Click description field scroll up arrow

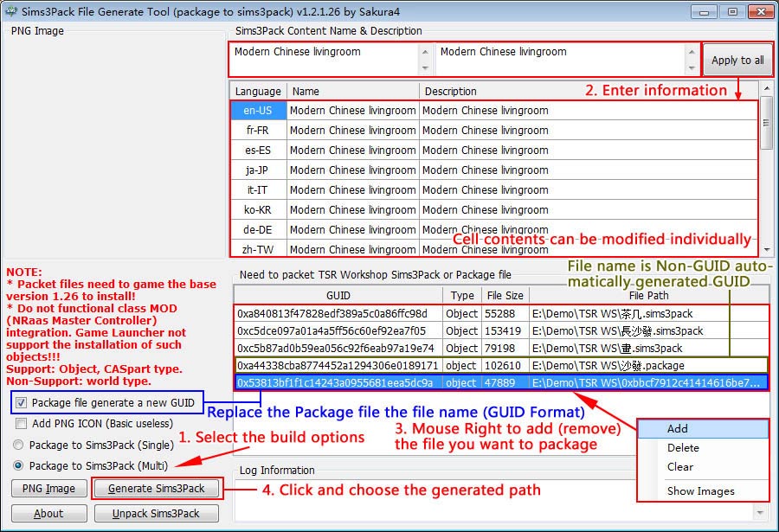coord(692,52)
